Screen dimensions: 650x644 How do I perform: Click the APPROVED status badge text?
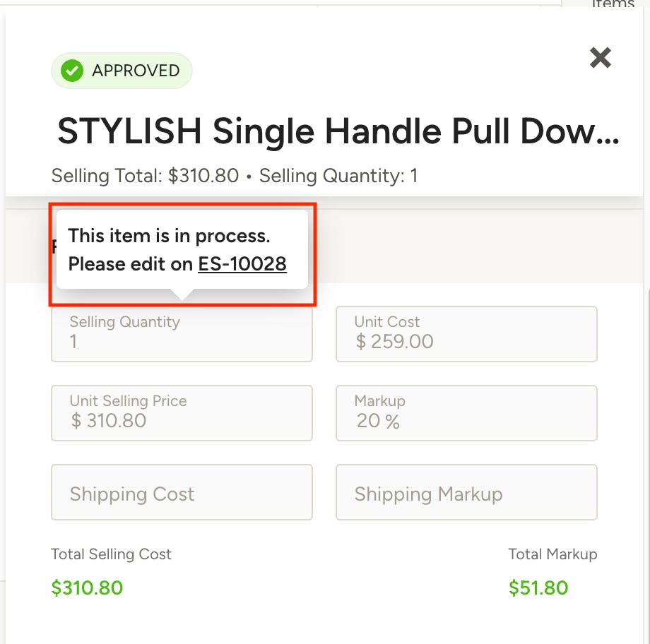point(136,71)
